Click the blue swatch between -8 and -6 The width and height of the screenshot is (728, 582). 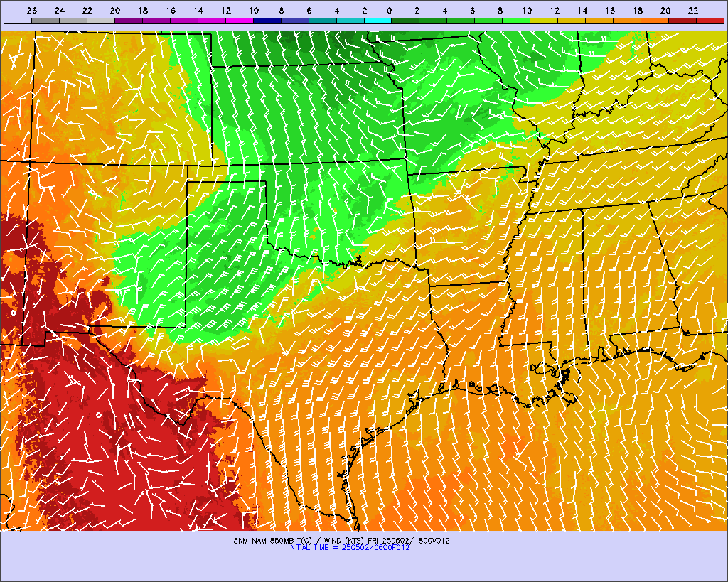[x=295, y=21]
